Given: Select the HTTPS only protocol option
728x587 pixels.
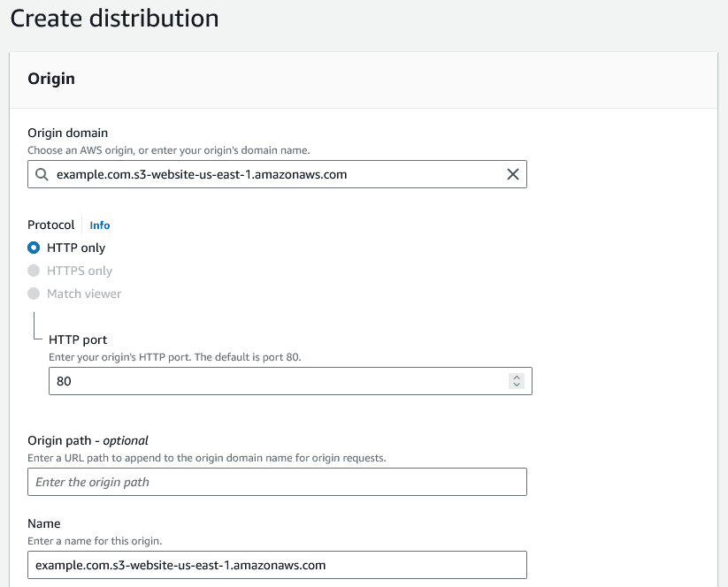Looking at the screenshot, I should [33, 271].
